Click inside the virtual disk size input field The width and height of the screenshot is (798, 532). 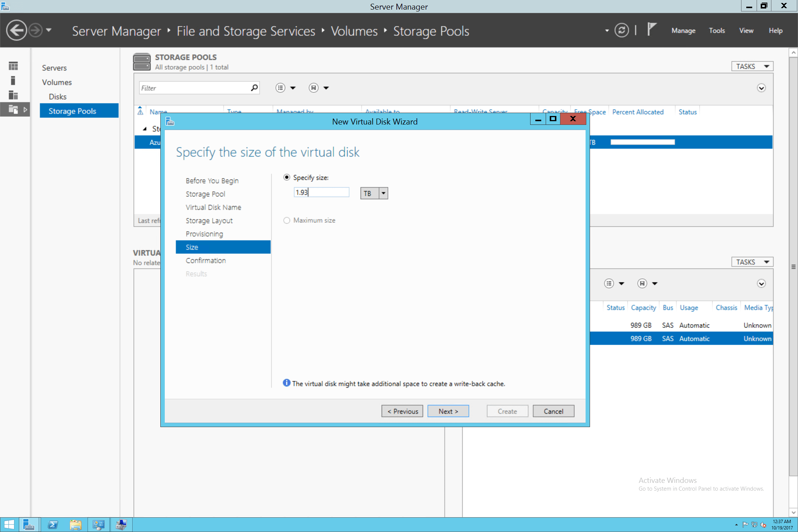point(321,192)
